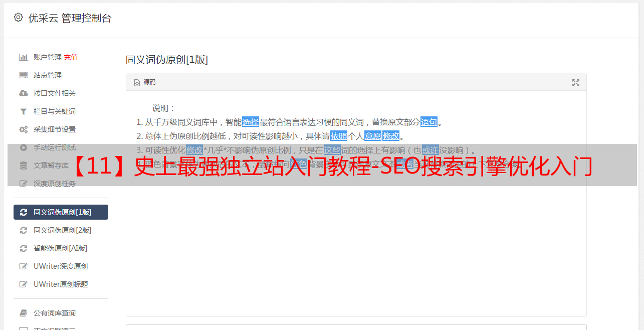Open 同义词伪原创[2版] menu item
Image resolution: width=644 pixels, height=330 pixels.
tap(61, 230)
